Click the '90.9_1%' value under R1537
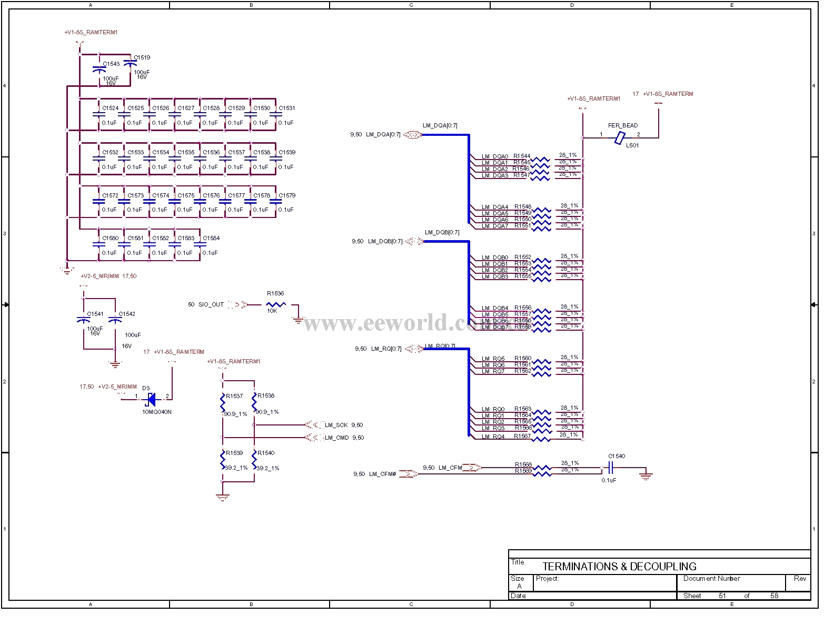 coord(235,414)
